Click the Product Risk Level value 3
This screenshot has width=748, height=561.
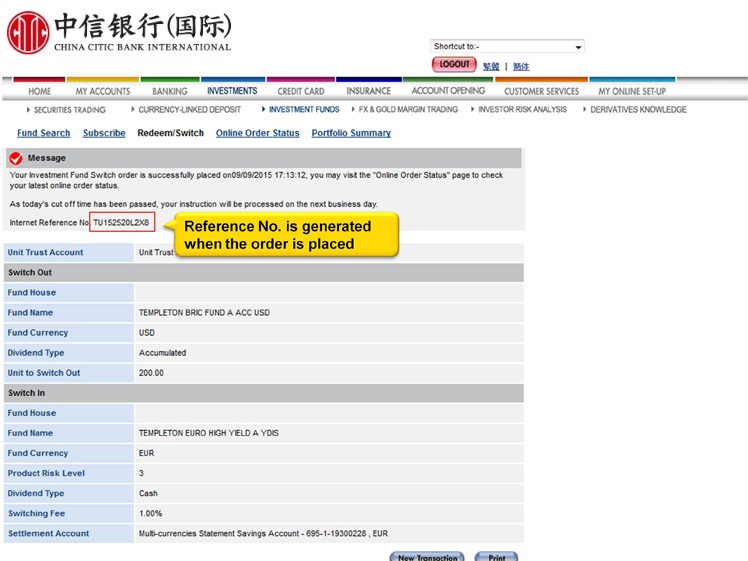[141, 473]
